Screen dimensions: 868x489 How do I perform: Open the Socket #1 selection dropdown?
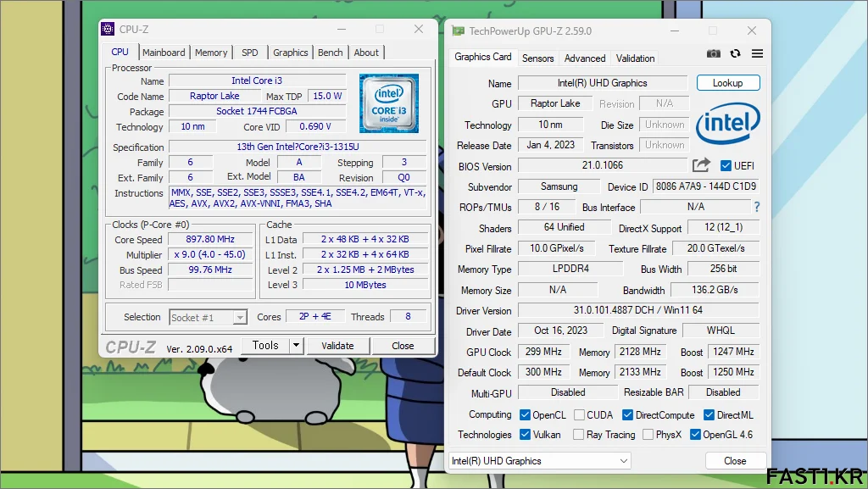coord(208,318)
